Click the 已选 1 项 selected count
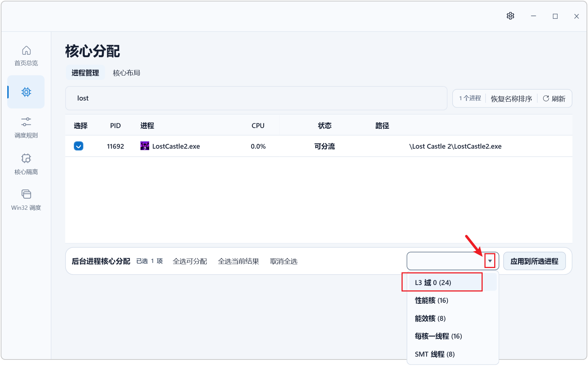This screenshot has width=588, height=366. pos(150,261)
